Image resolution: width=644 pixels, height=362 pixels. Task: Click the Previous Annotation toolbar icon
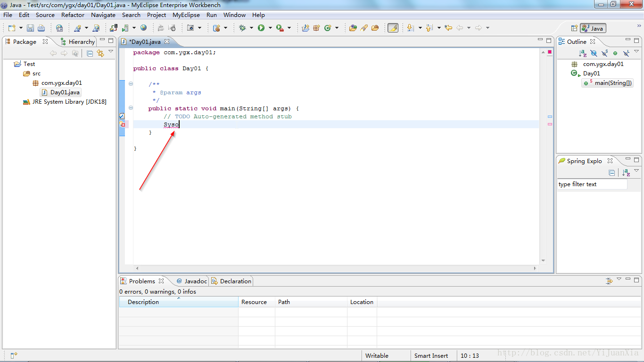pyautogui.click(x=429, y=28)
